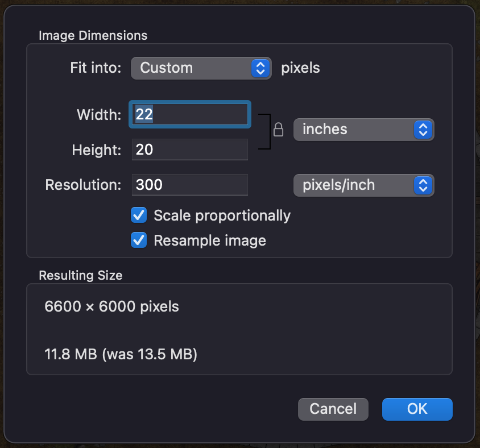Click the "Fit into:" label

96,68
